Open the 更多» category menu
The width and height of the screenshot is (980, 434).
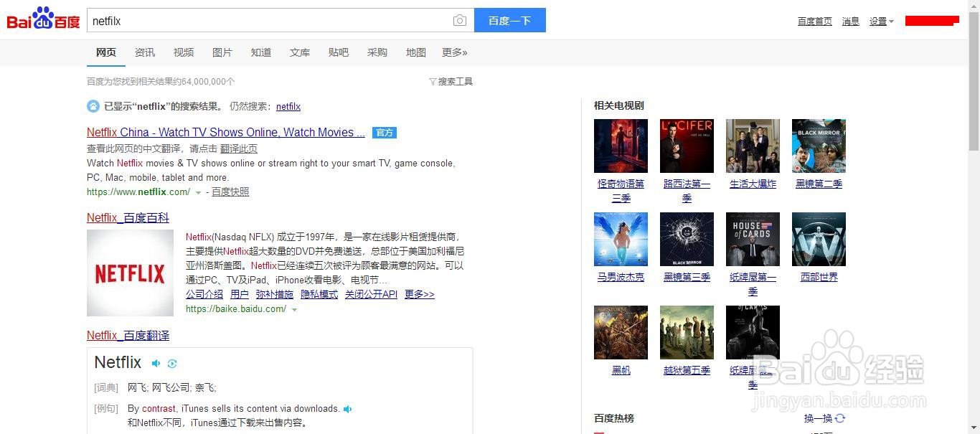click(455, 52)
